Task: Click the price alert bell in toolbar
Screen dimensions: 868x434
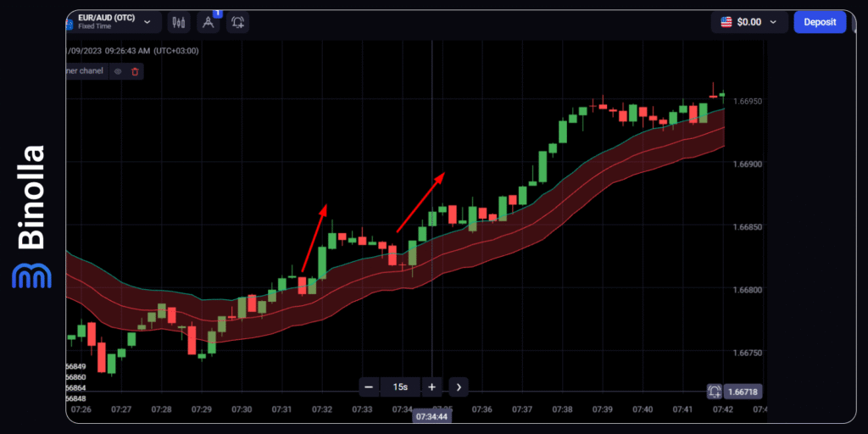Action: pyautogui.click(x=238, y=22)
